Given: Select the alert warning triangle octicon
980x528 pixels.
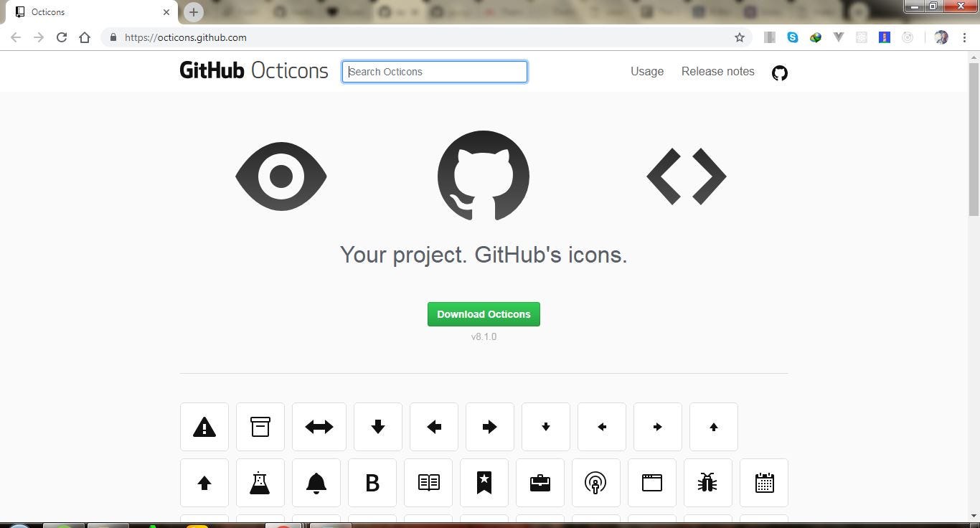Looking at the screenshot, I should [x=204, y=427].
